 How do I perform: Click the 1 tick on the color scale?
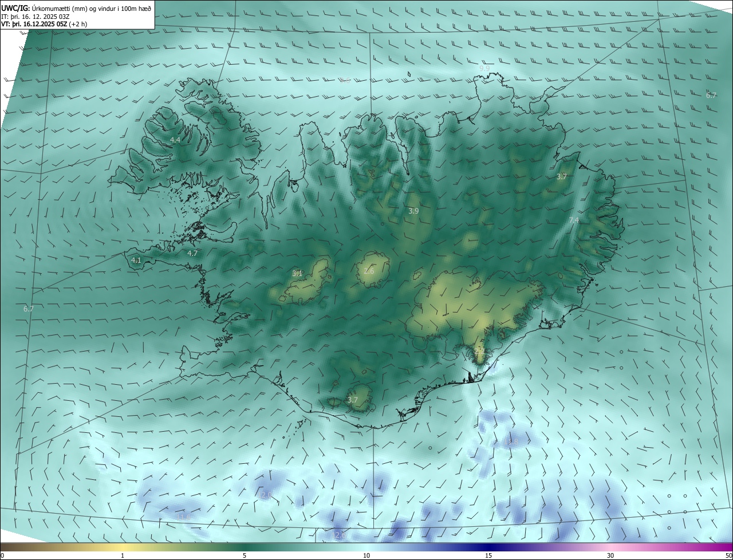coord(123,555)
